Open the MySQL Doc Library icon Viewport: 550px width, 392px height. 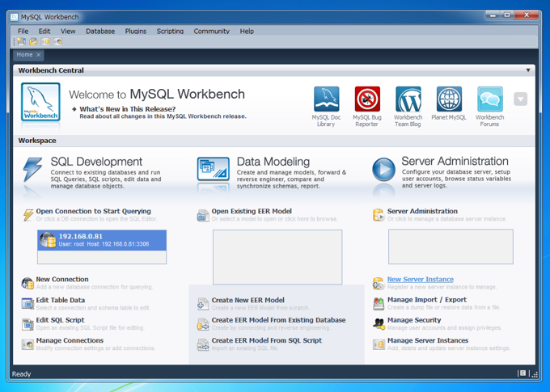[x=326, y=99]
